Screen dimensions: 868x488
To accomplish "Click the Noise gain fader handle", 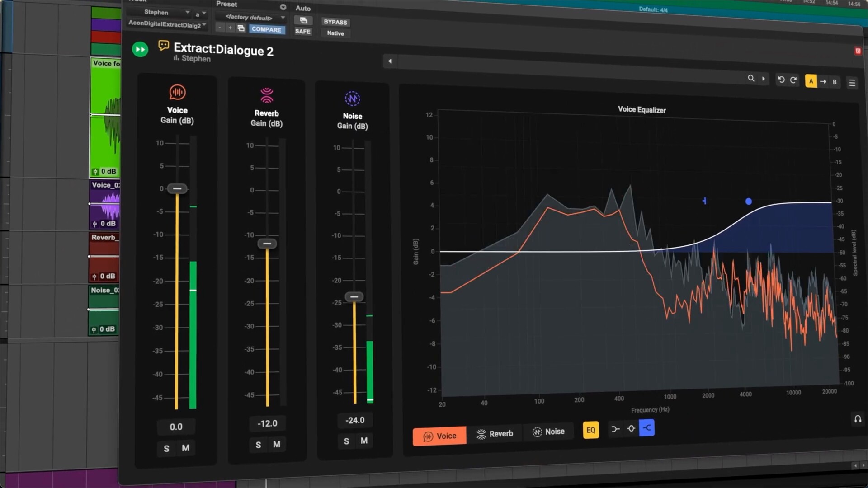I will click(x=354, y=297).
